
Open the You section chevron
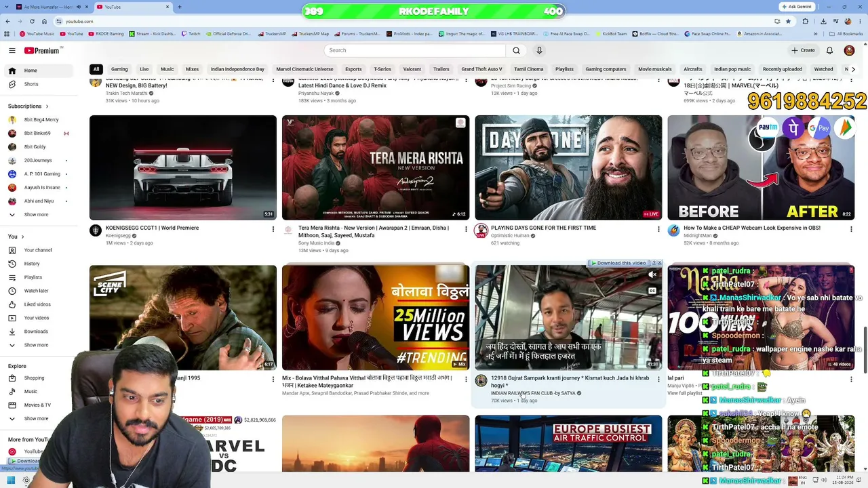click(22, 237)
